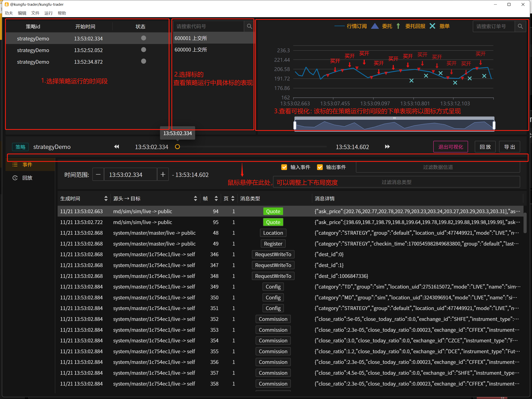Select event row with frame 348
This screenshot has height=399, width=532.
pos(290,276)
